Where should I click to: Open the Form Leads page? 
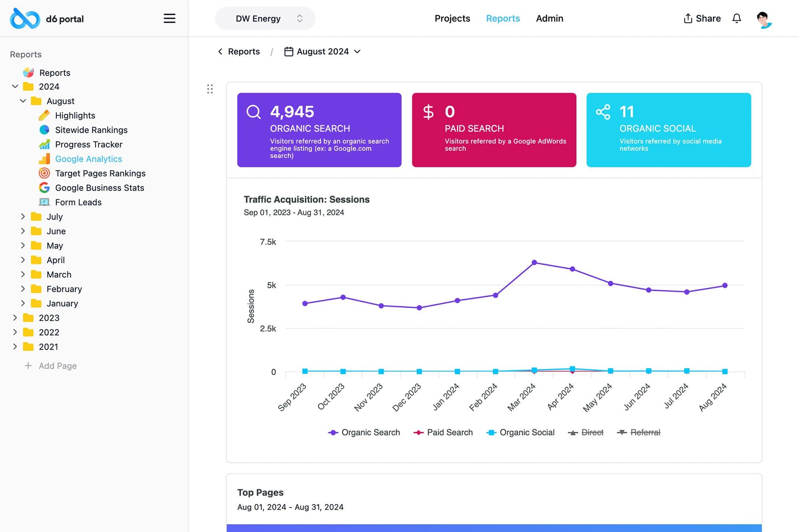click(x=78, y=202)
